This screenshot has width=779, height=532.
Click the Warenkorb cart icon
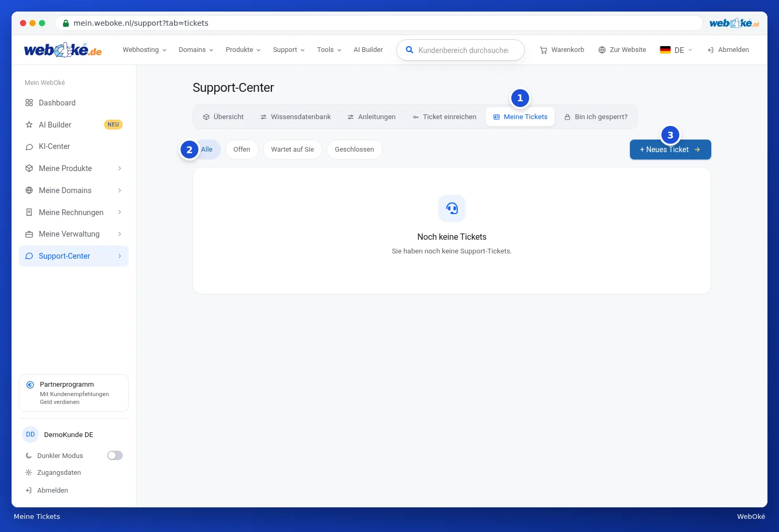pyautogui.click(x=543, y=50)
